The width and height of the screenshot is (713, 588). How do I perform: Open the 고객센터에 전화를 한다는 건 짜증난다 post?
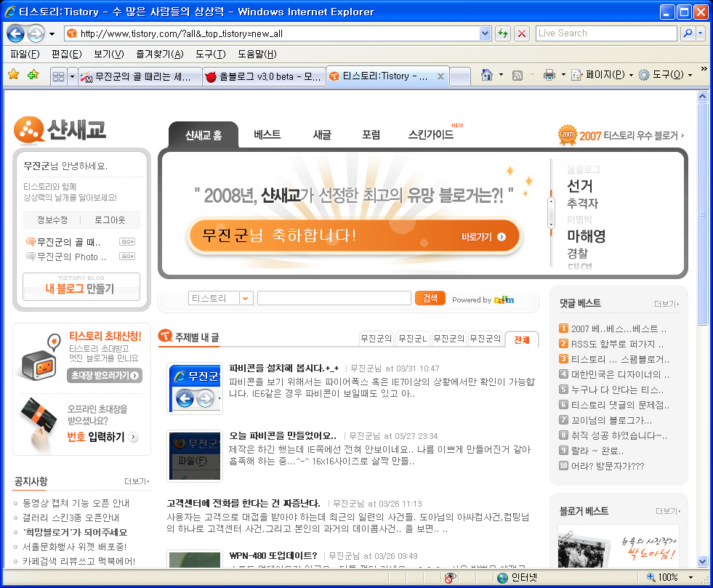(243, 504)
